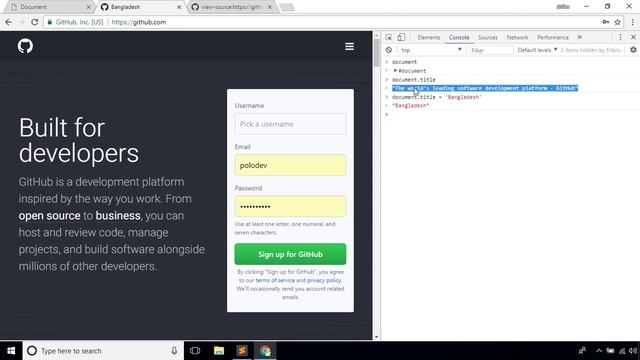Screen dimensions: 640x360
Task: Click the GitHub, Inc. secure padlock
Action: [x=50, y=22]
